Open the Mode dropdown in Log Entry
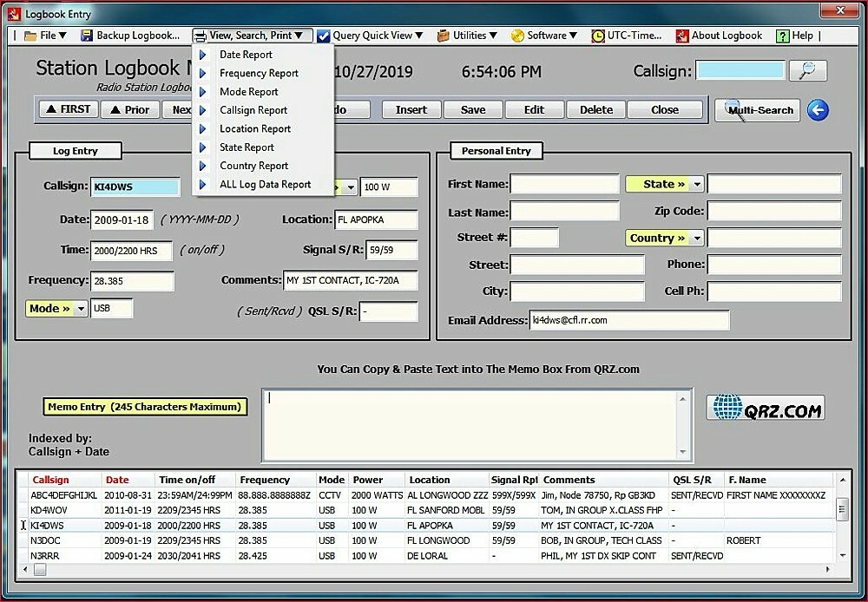 pyautogui.click(x=56, y=308)
